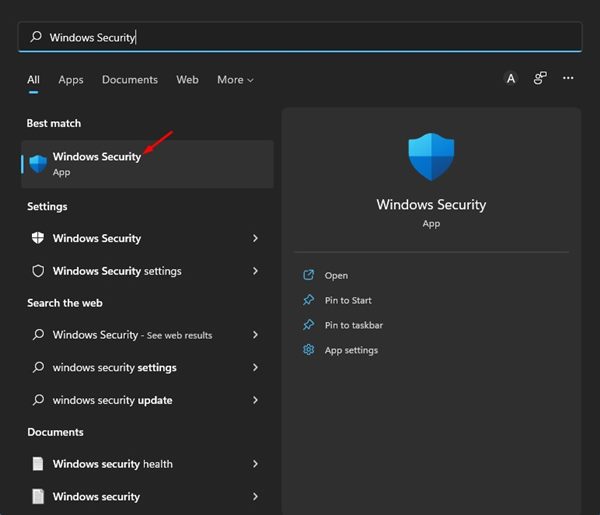Open the More filter dropdown
This screenshot has width=600, height=515.
[x=235, y=80]
